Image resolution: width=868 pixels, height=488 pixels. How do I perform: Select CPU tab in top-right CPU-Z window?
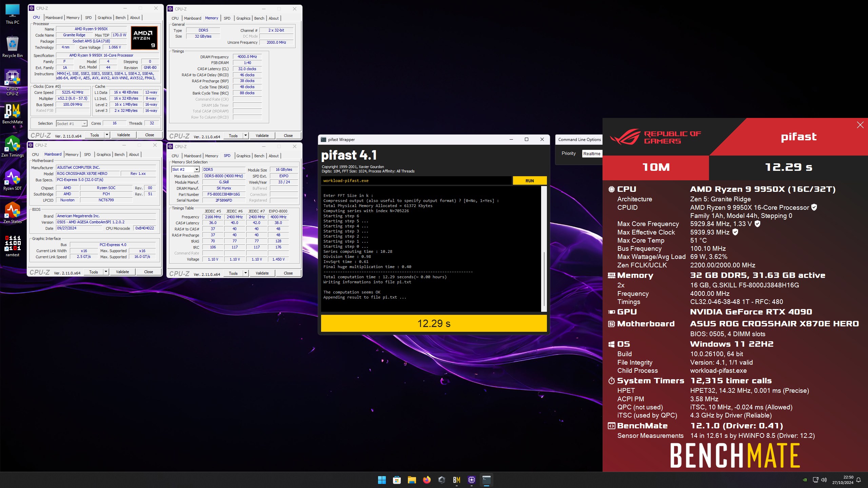(175, 18)
